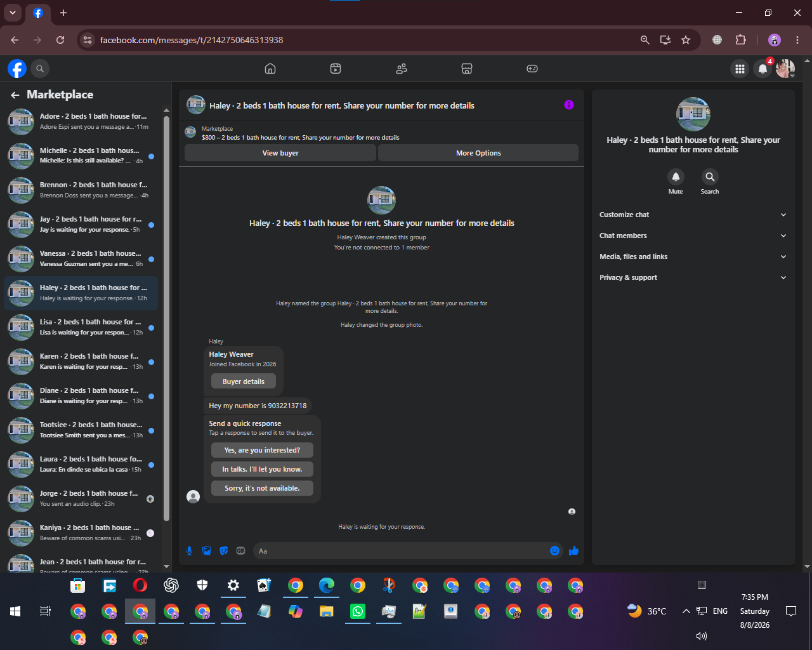This screenshot has width=812, height=650.
Task: Choose a GIF icon in composer
Action: [240, 551]
